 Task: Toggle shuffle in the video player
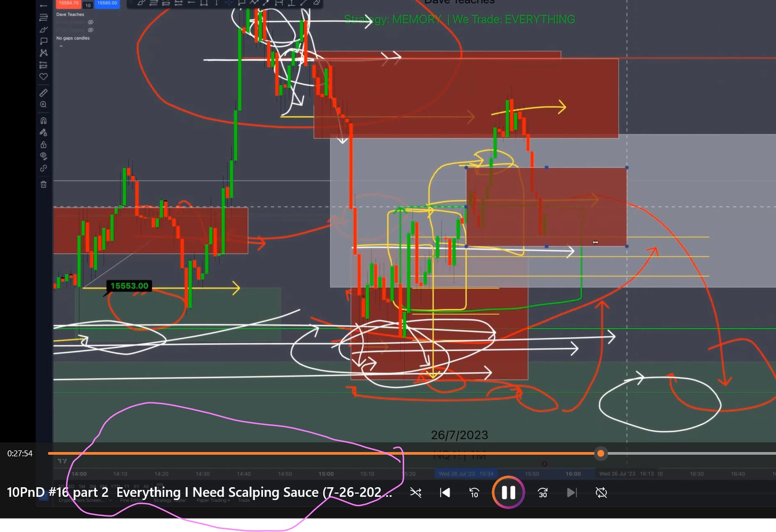tap(415, 493)
